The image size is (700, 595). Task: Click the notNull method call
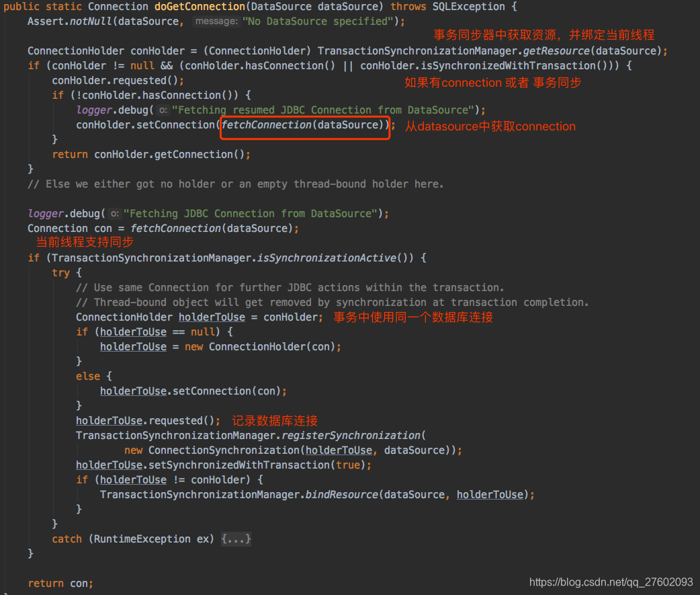coord(91,22)
